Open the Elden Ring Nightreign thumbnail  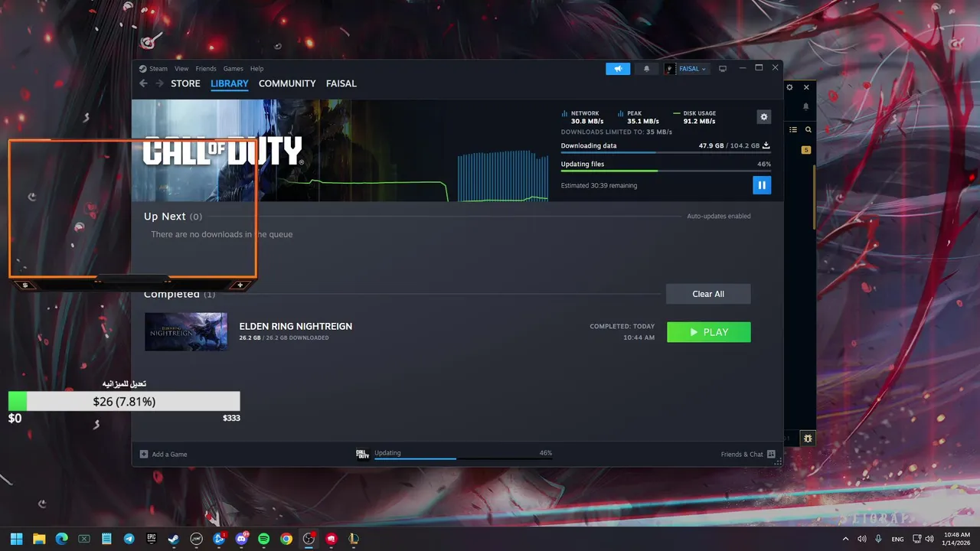186,331
